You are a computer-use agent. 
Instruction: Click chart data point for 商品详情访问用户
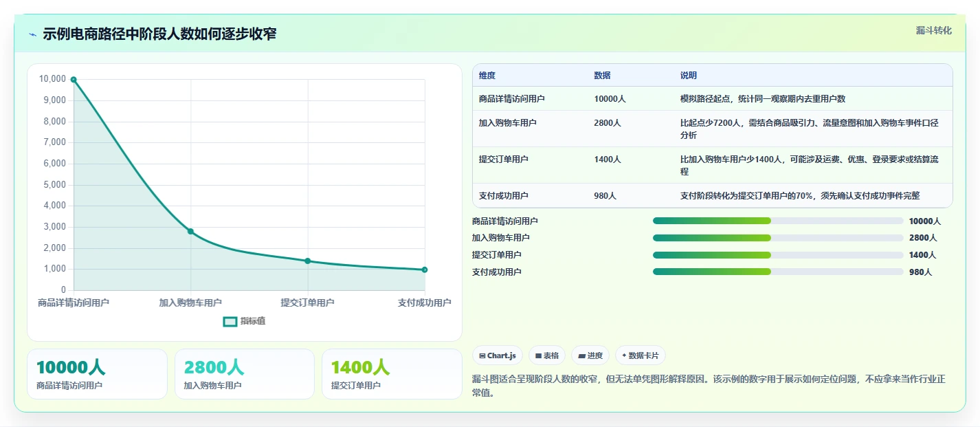(74, 80)
